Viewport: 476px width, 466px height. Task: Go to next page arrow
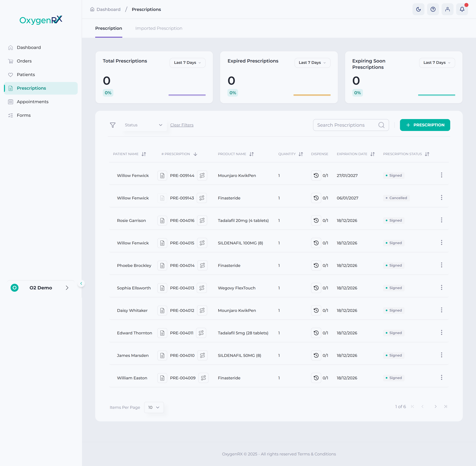coord(435,406)
